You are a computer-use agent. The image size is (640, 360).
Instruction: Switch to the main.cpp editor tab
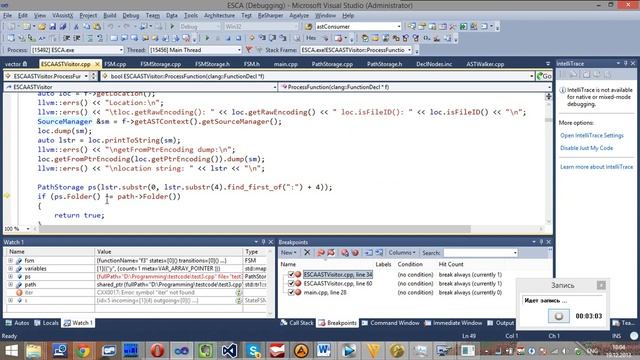(286, 64)
